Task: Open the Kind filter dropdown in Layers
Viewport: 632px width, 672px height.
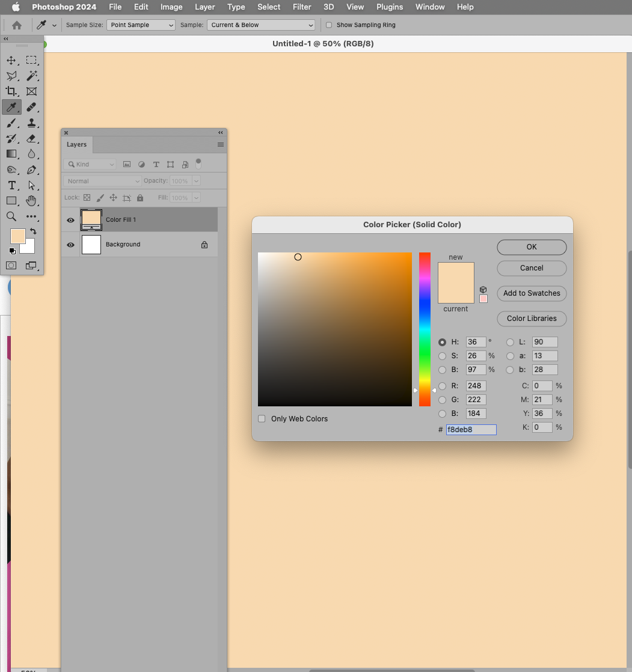Action: (x=90, y=163)
